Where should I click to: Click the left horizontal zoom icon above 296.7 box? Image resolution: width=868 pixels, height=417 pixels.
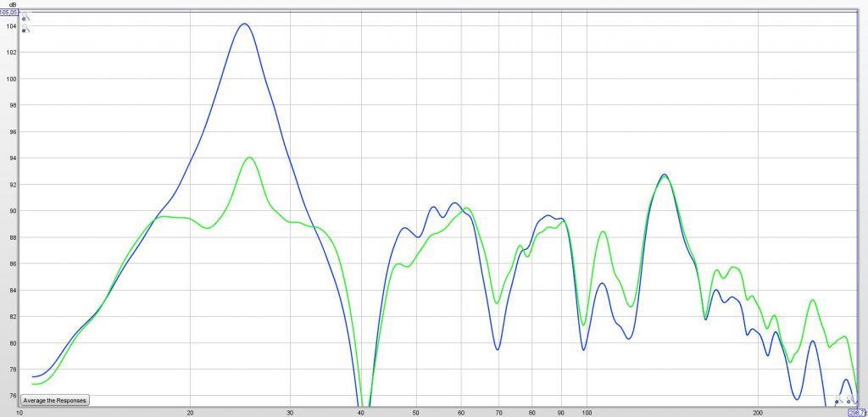click(x=840, y=400)
